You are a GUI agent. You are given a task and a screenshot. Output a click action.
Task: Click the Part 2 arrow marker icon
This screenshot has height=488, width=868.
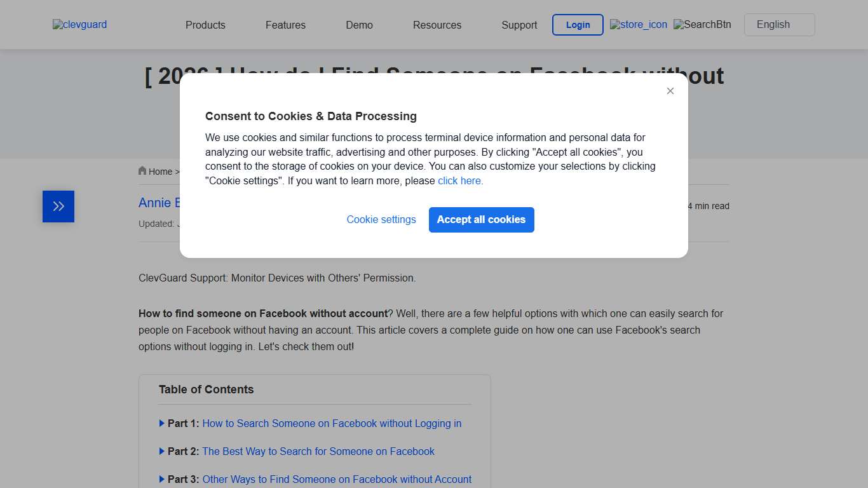tap(161, 451)
